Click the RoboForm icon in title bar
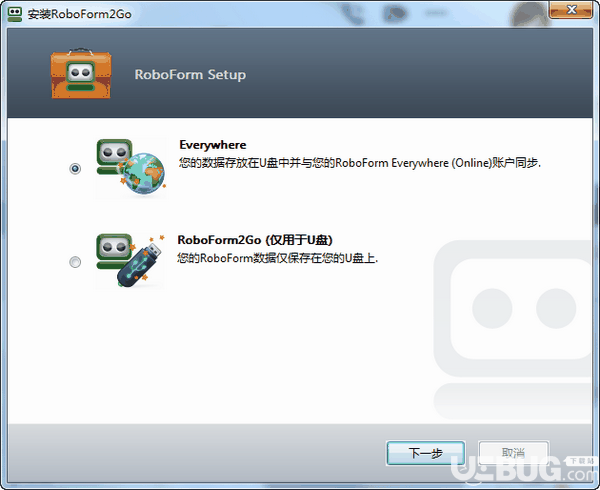 click(15, 14)
